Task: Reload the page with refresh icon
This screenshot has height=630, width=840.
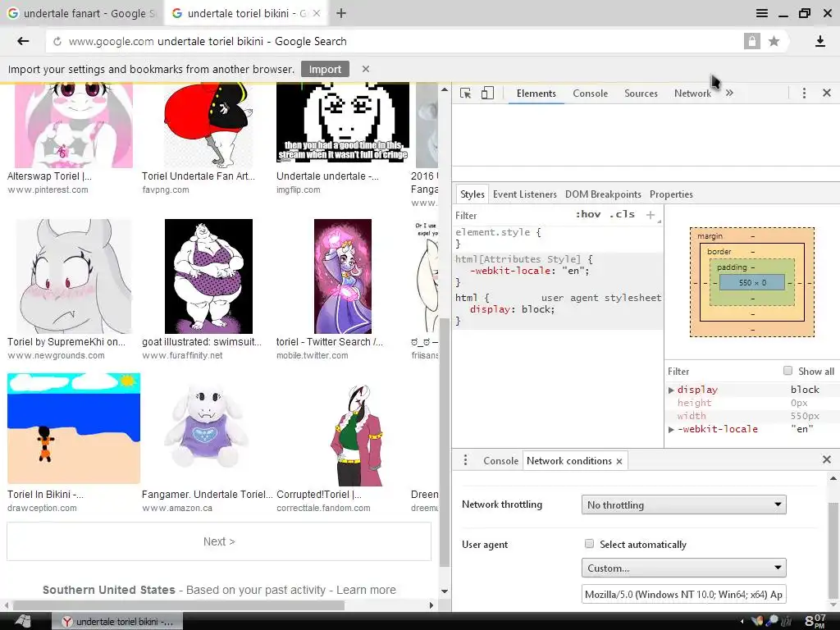Action: (57, 42)
